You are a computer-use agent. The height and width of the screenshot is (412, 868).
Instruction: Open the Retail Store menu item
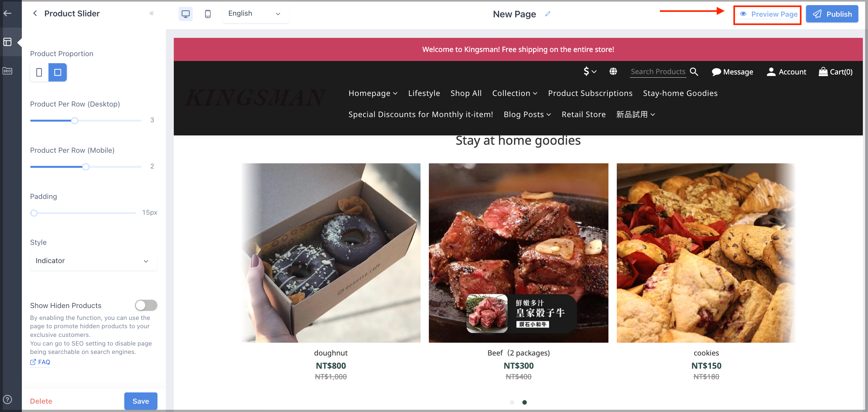tap(583, 115)
